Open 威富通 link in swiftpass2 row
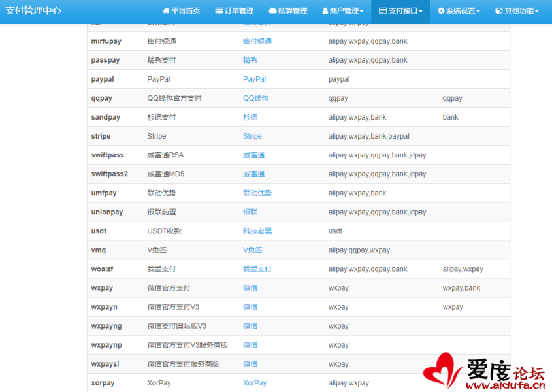Image resolution: width=552 pixels, height=392 pixels. click(x=254, y=174)
